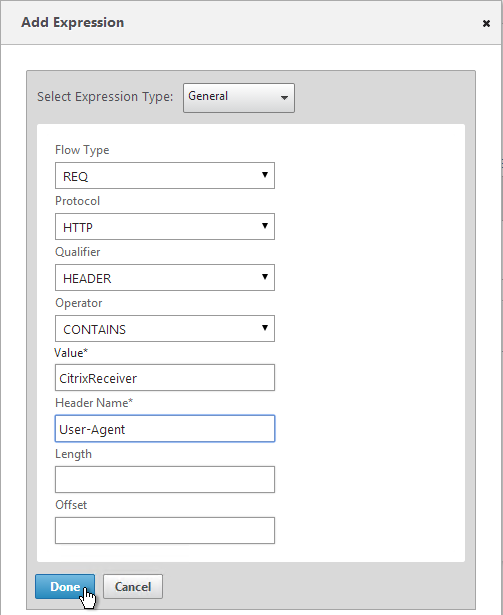Confirm the expression with Done
503x615 pixels.
[x=65, y=587]
